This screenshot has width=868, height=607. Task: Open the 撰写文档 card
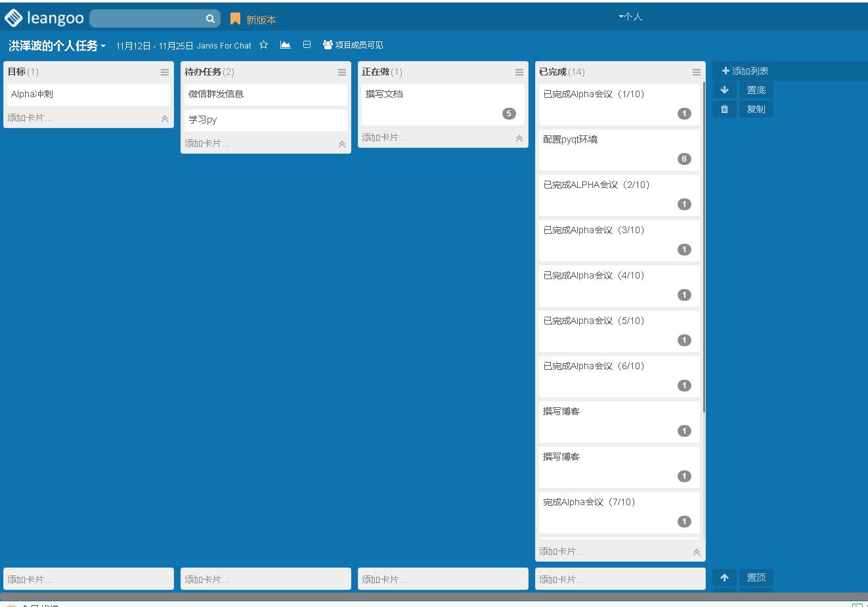[x=443, y=104]
